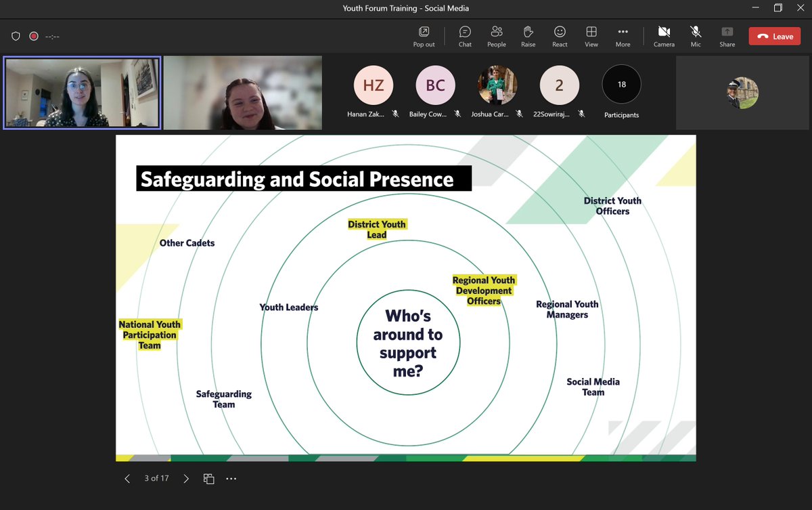Click the 'Safeguarding Team' text
812x510 pixels.
click(x=224, y=399)
